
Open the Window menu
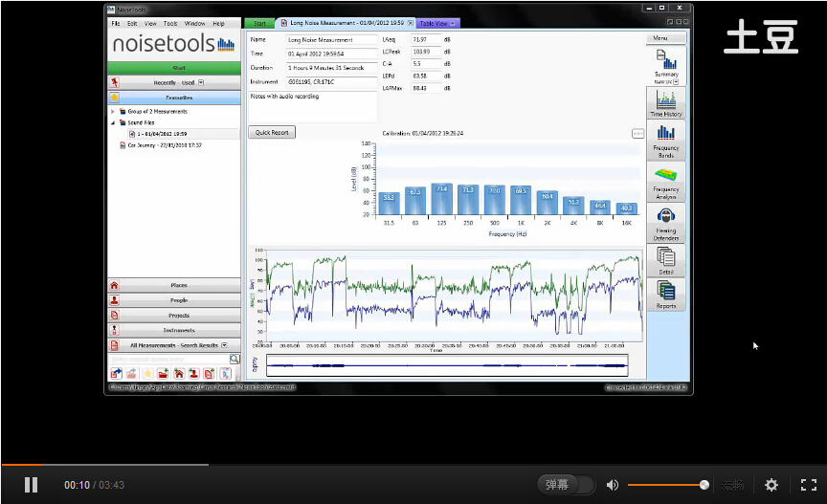[x=194, y=24]
